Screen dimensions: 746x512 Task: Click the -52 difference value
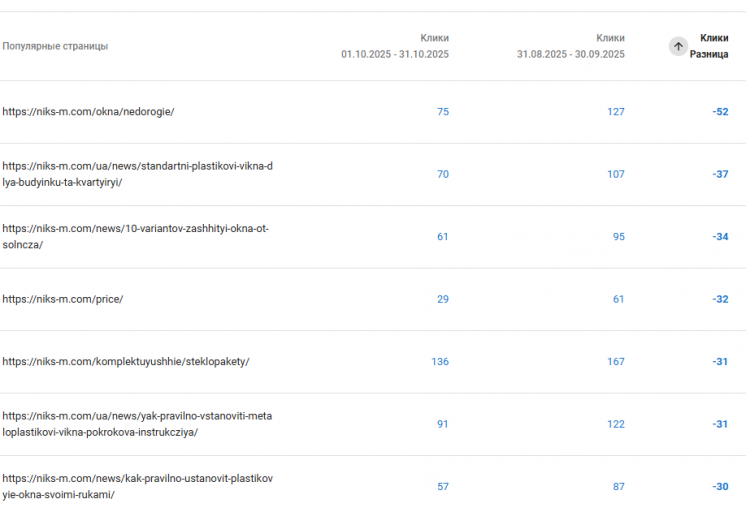coord(720,112)
